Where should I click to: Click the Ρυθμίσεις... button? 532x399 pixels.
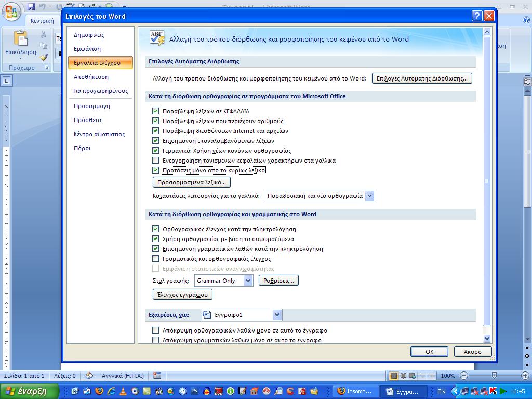coord(278,281)
